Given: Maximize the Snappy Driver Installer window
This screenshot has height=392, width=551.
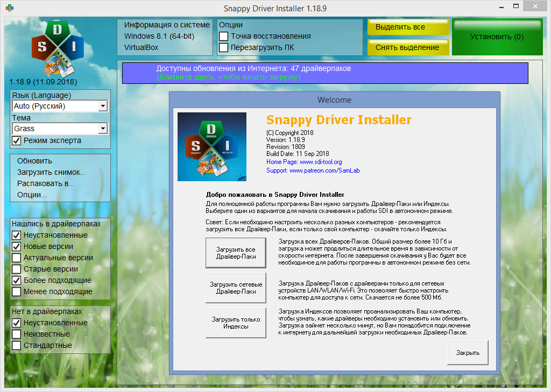Looking at the screenshot, I should tap(516, 6).
